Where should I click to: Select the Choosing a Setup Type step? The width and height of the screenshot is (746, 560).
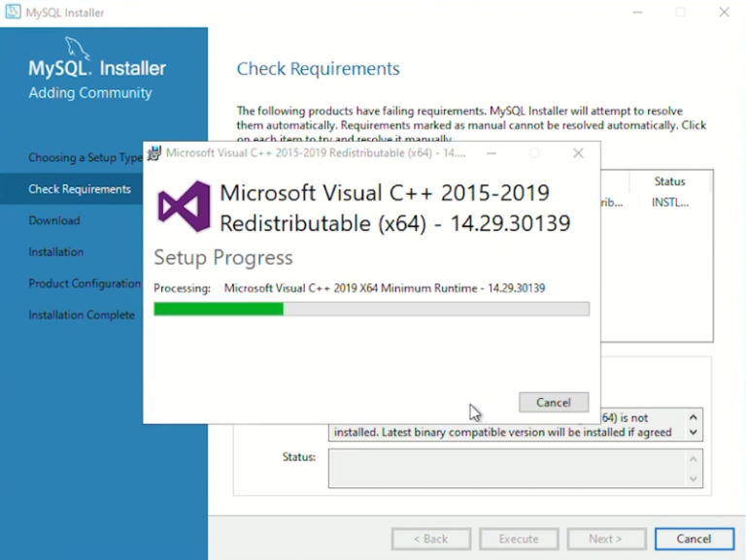click(x=85, y=158)
